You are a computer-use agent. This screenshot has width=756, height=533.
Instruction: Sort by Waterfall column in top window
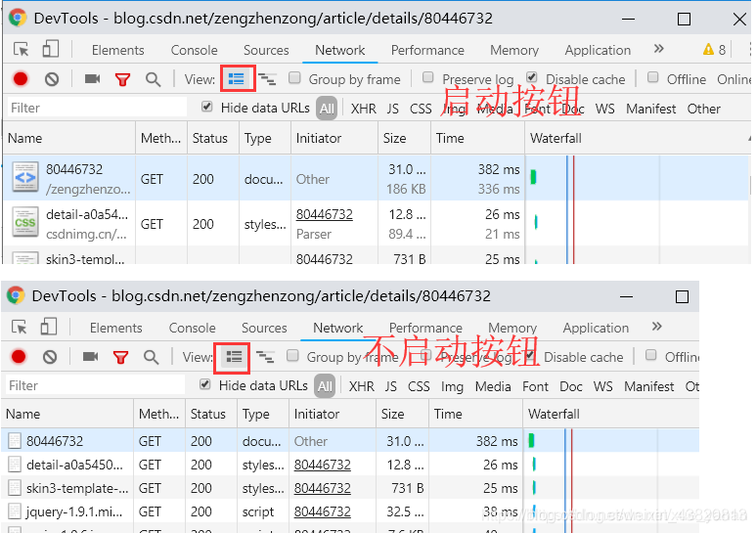[x=638, y=138]
